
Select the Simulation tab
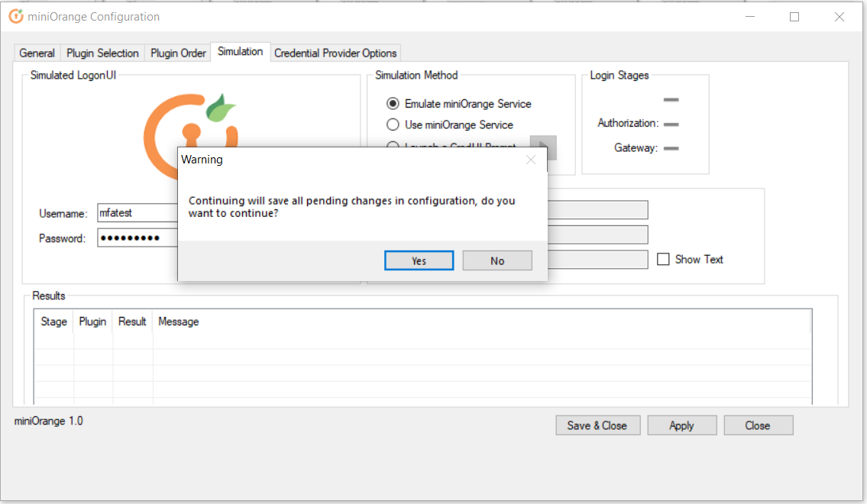click(240, 51)
